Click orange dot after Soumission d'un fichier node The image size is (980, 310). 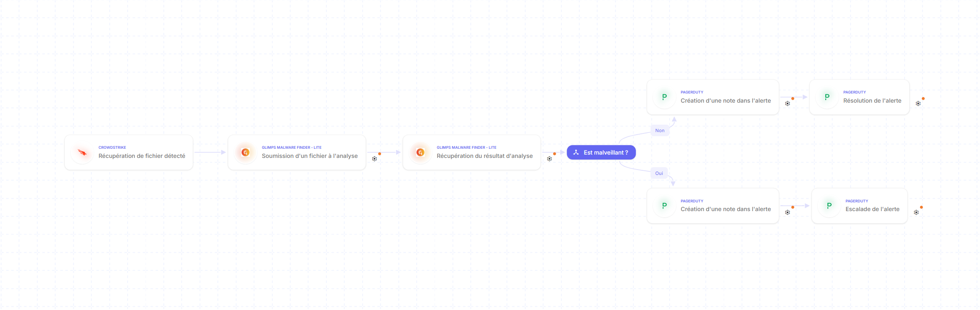click(x=380, y=154)
